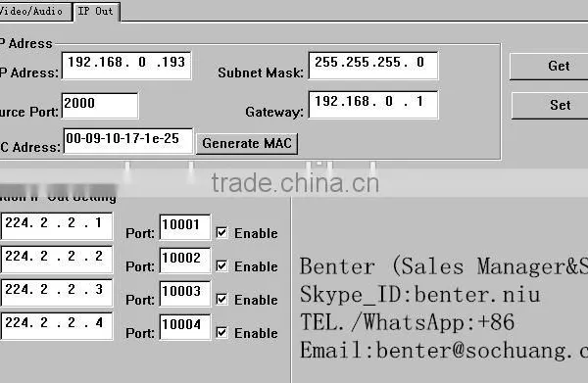Click the Port field 10003

coord(185,294)
